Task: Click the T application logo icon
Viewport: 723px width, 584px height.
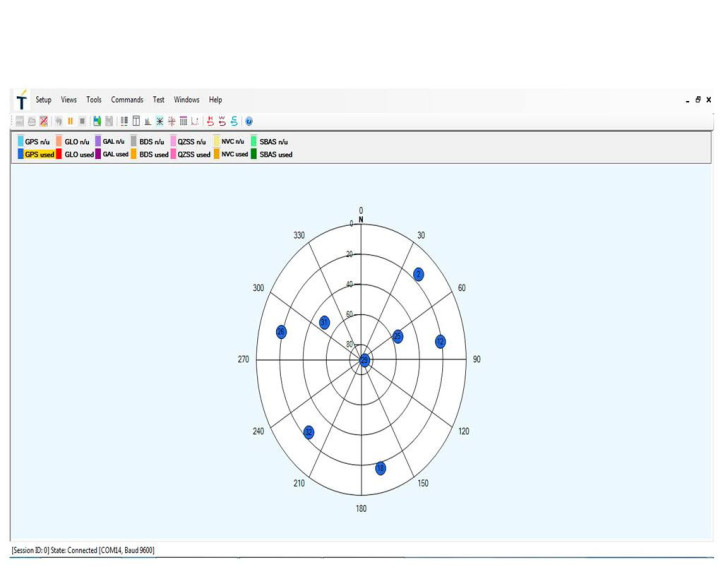Action: tap(21, 100)
